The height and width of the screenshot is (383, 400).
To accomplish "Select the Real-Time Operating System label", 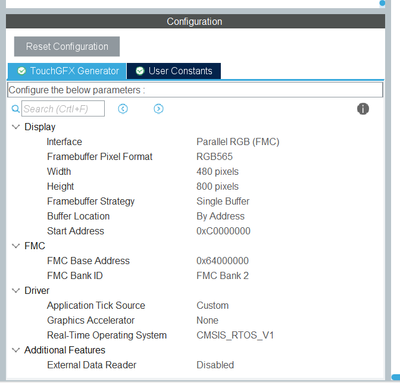I will pyautogui.click(x=107, y=335).
